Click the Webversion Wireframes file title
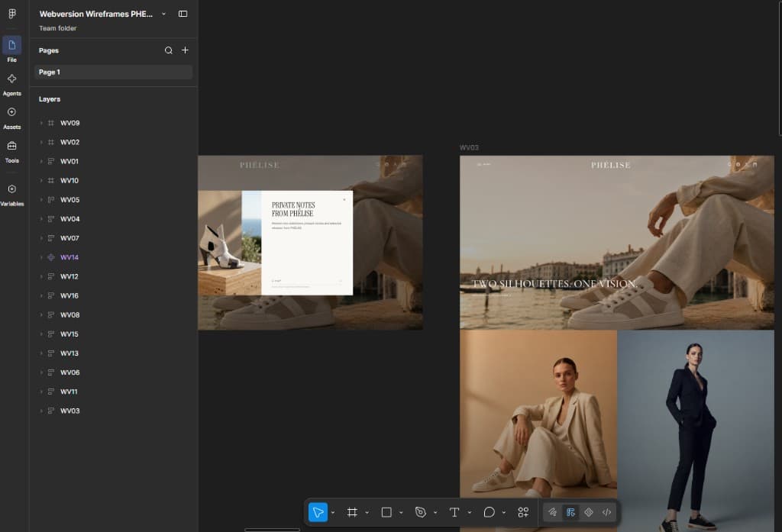Image resolution: width=782 pixels, height=532 pixels. [x=95, y=14]
